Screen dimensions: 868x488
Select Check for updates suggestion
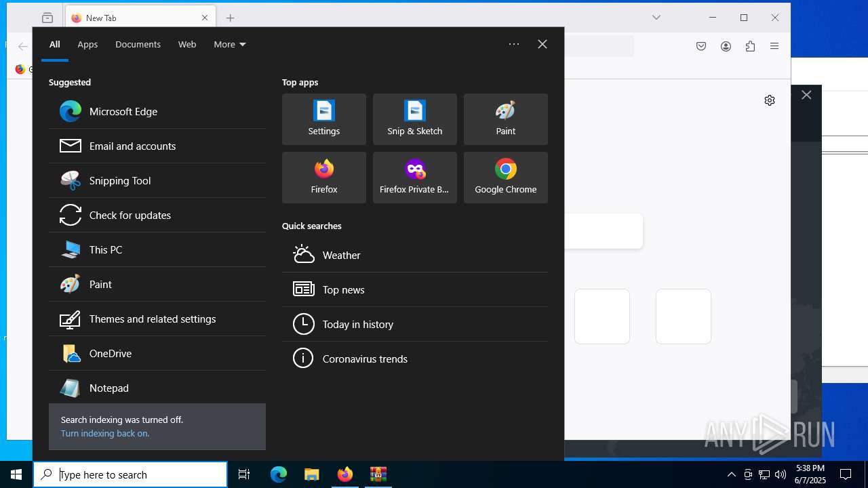tap(157, 215)
